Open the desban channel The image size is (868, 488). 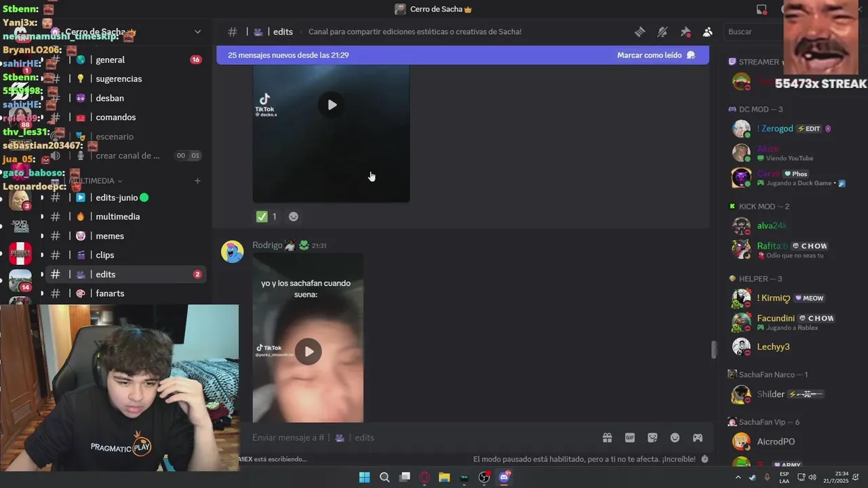(125, 98)
